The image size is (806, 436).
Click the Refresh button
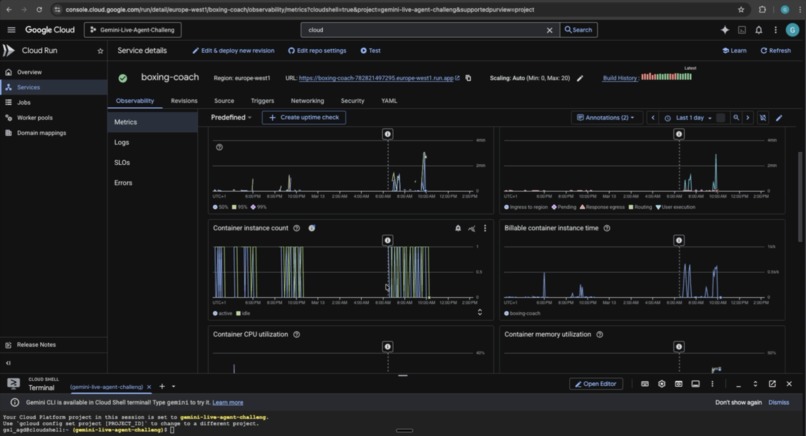coord(776,51)
